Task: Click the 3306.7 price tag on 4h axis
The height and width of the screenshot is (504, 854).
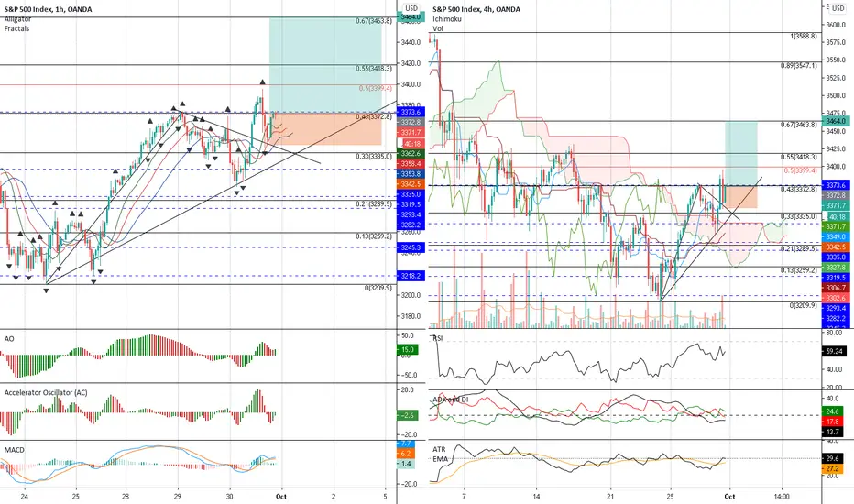Action: tap(836, 288)
